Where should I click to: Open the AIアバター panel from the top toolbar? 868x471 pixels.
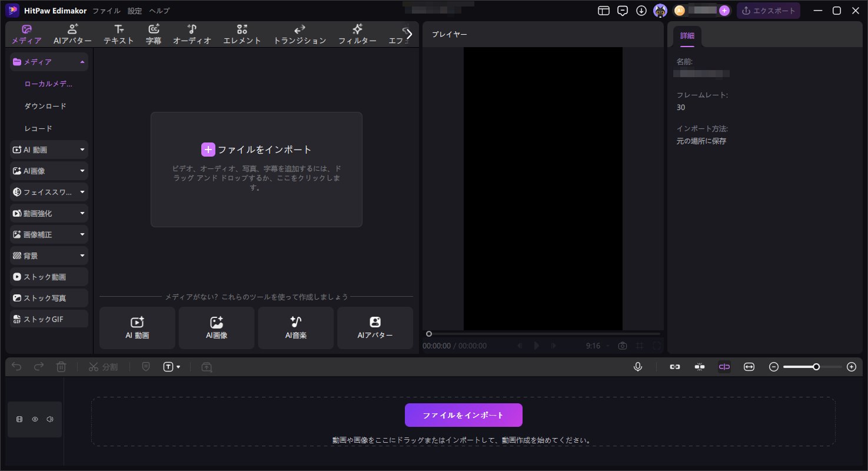72,28
